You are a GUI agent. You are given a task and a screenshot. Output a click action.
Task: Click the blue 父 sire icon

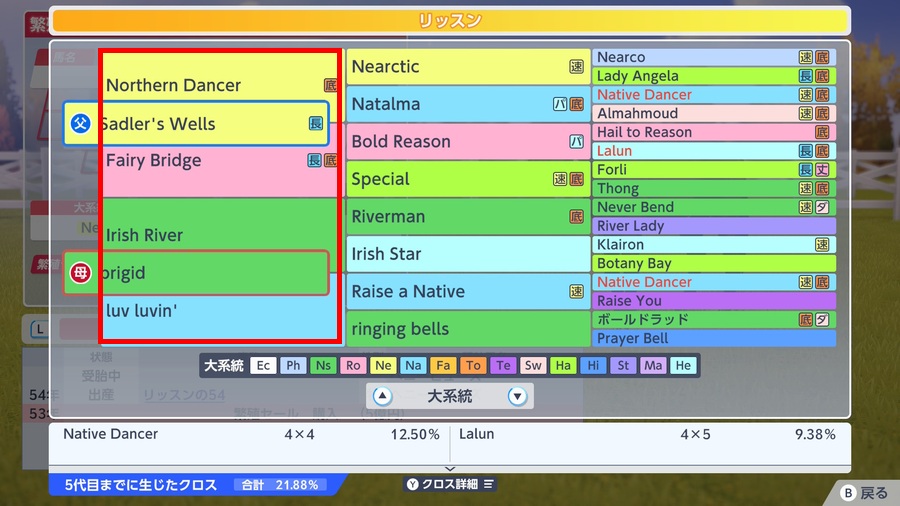click(x=80, y=123)
